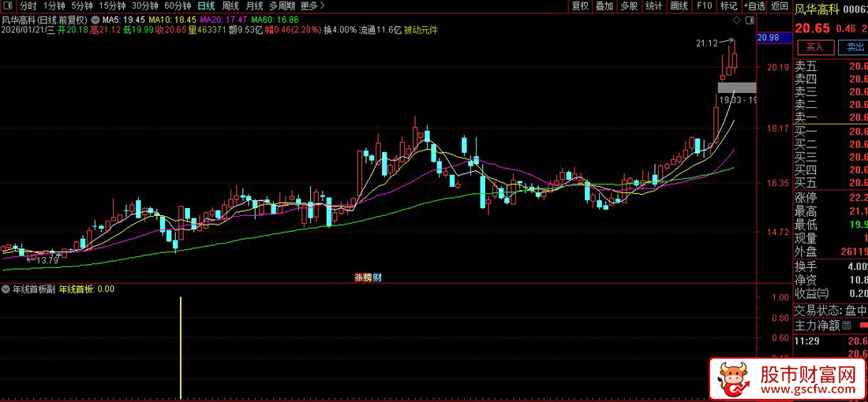
Task: Select the 卖二 order book row
Action: [x=831, y=105]
